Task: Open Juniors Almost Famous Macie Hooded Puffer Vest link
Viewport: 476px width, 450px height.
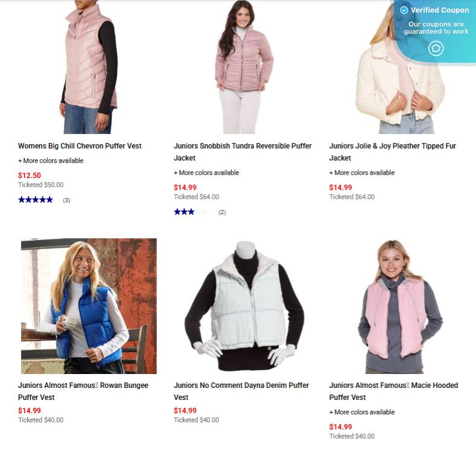Action: [x=394, y=391]
